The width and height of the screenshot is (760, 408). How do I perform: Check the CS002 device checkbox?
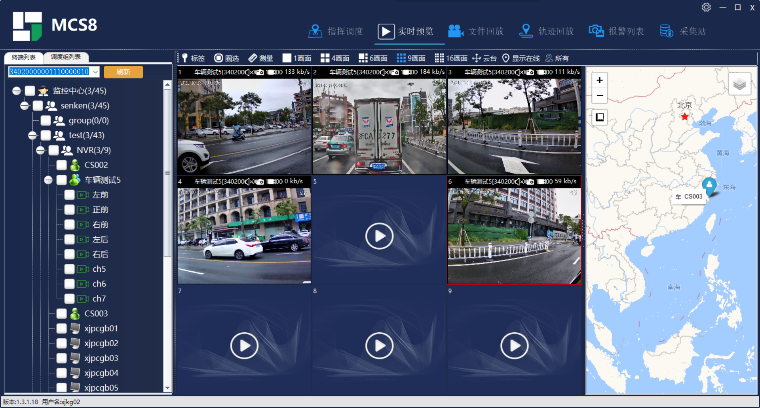[62, 165]
